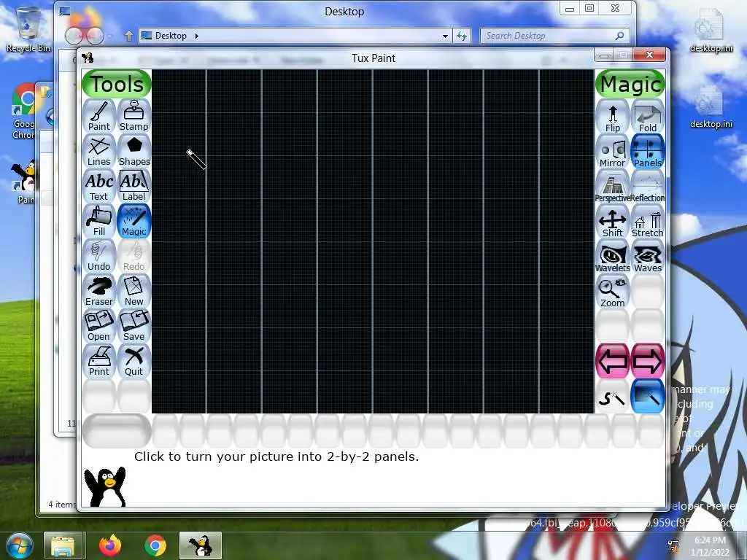The width and height of the screenshot is (747, 560).
Task: Select the Label tool
Action: pyautogui.click(x=134, y=186)
